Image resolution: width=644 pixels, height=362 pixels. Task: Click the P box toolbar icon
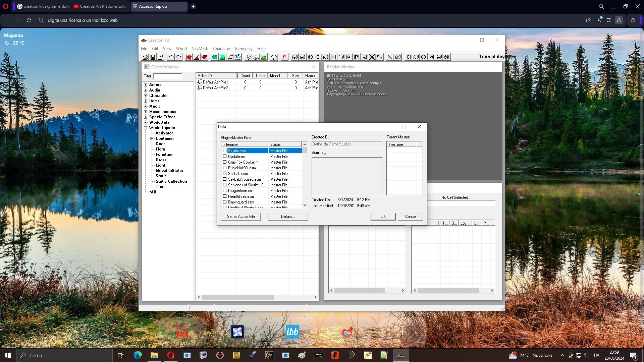click(357, 57)
